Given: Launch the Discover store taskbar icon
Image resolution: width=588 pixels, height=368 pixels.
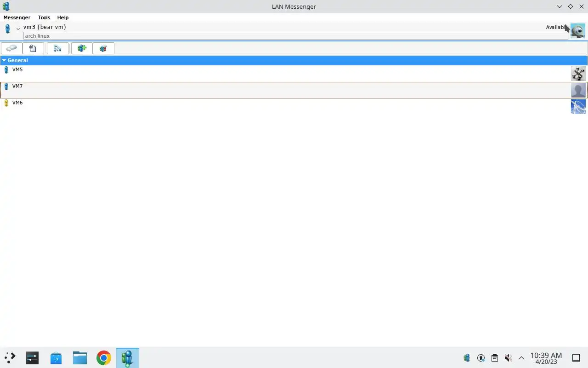Looking at the screenshot, I should (56, 358).
